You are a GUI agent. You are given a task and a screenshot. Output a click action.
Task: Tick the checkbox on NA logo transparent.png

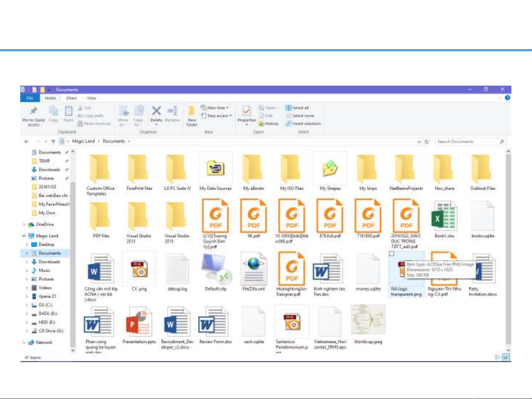(392, 254)
